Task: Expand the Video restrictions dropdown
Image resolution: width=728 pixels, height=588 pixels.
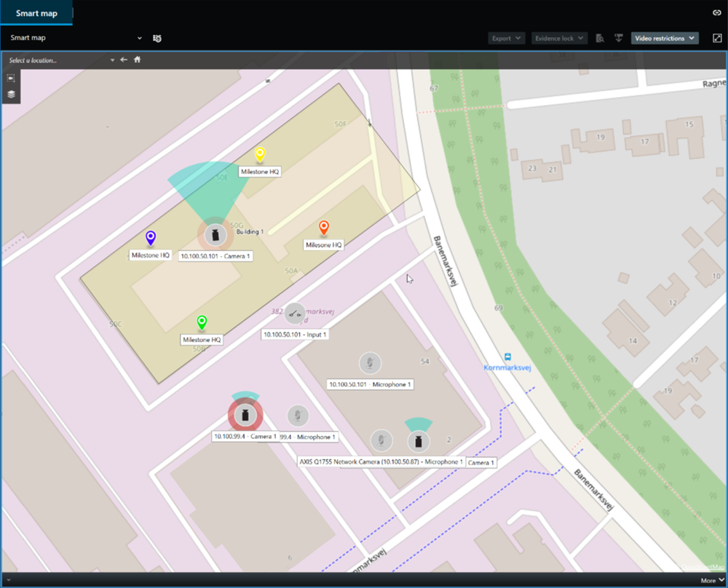Action: (x=664, y=38)
